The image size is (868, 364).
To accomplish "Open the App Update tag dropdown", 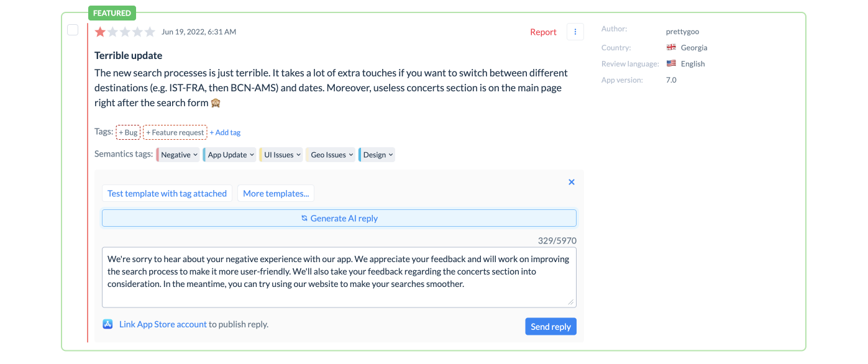I will tap(229, 154).
